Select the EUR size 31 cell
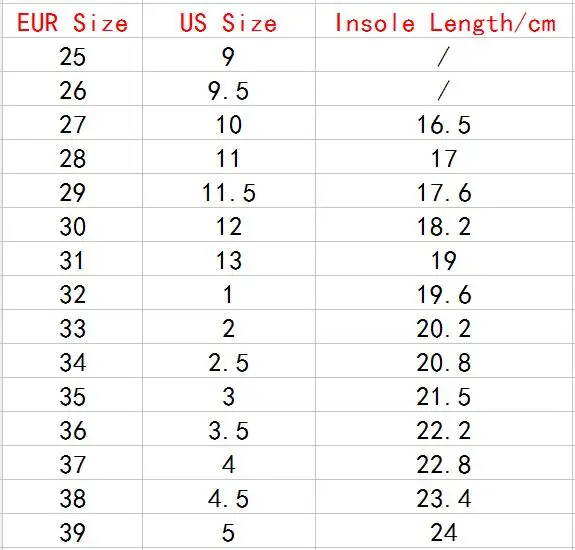This screenshot has height=550, width=575. tap(73, 258)
